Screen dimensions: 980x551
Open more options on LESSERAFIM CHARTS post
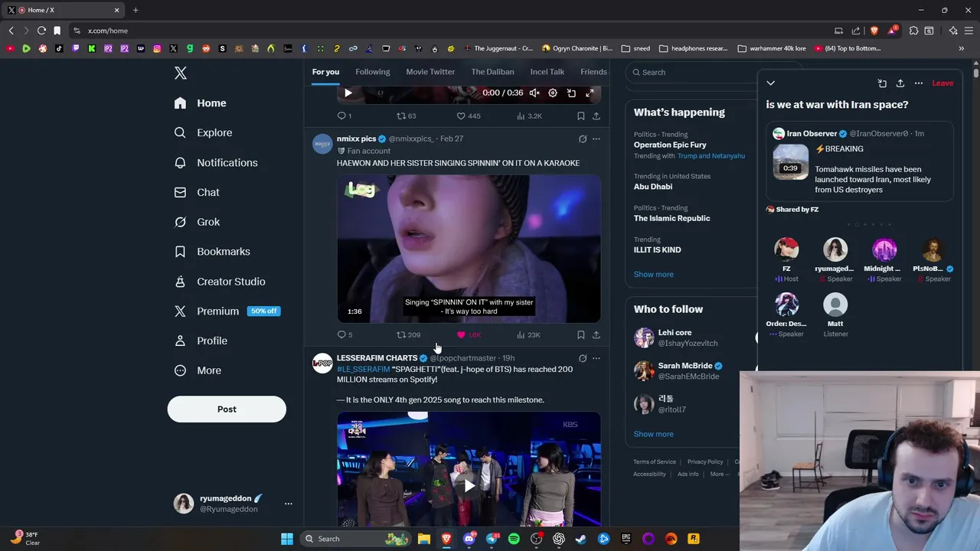point(596,358)
